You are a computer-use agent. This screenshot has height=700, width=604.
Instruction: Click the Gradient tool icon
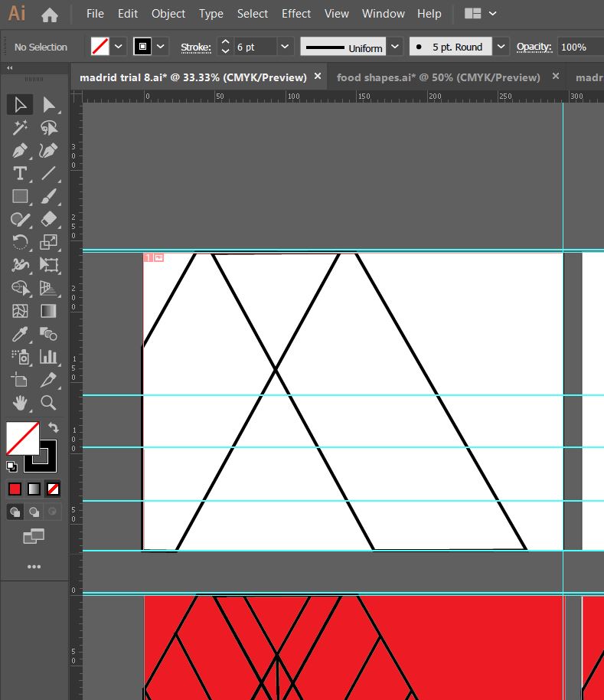pyautogui.click(x=49, y=311)
